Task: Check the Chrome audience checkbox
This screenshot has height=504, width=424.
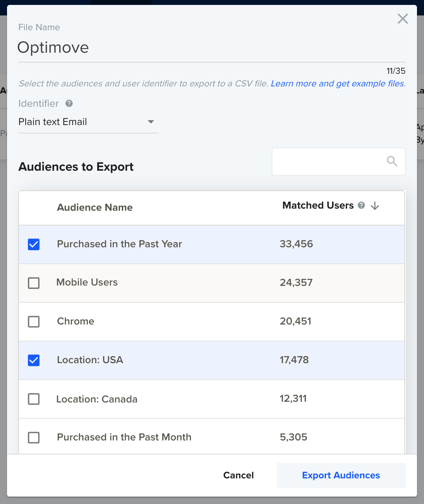Action: tap(34, 321)
